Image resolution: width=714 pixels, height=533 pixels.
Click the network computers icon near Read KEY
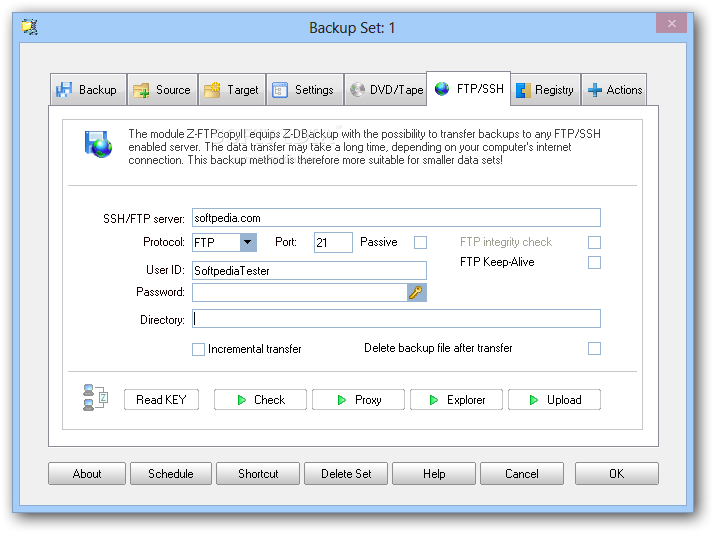95,398
